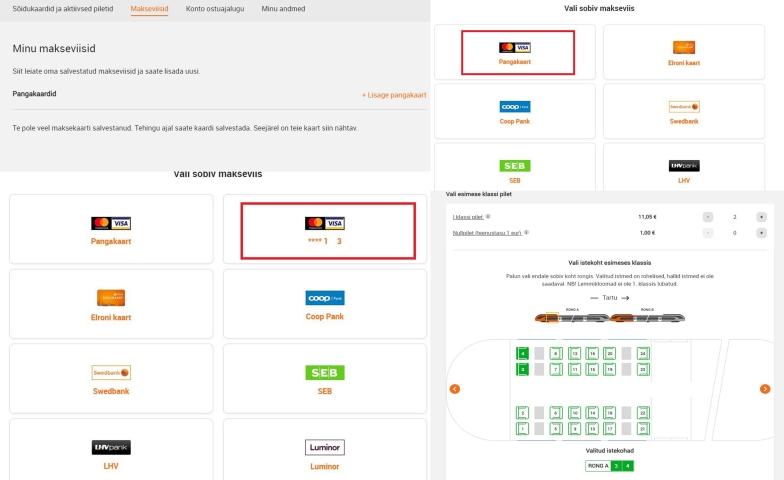Choose Swedbank in the grid without Luminor
The width and height of the screenshot is (784, 480).
[x=684, y=112]
